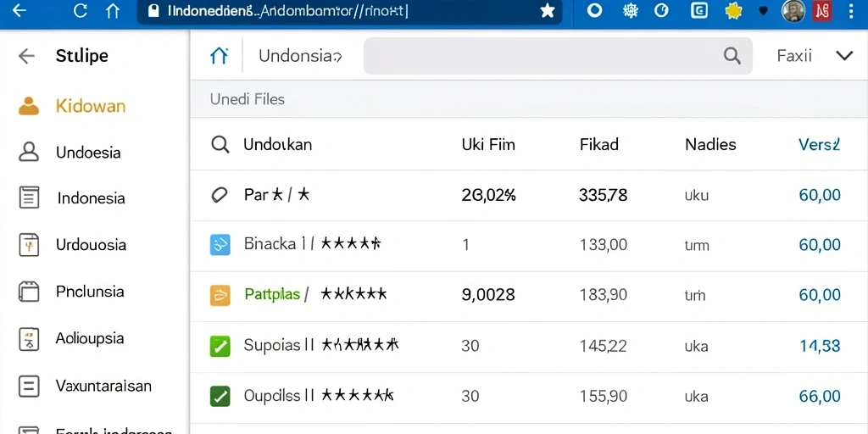Click the 335,78 cell

tap(603, 195)
